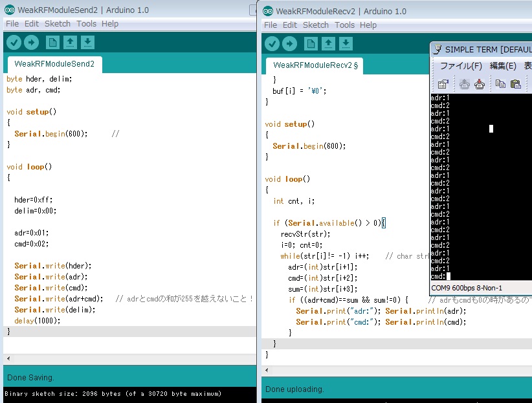Create a new sketch in WeakRFModuleSend2 window
Viewport: 532px width, 403px height.
coord(52,43)
